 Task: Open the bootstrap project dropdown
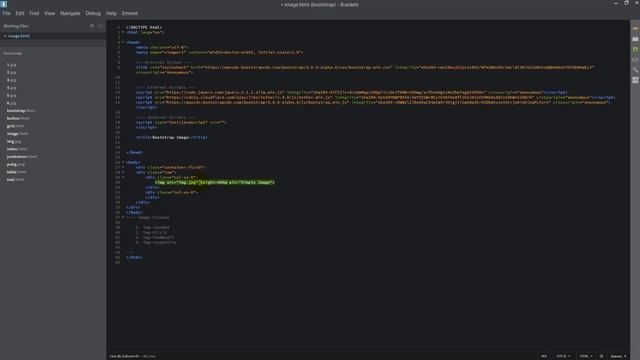coord(14,53)
